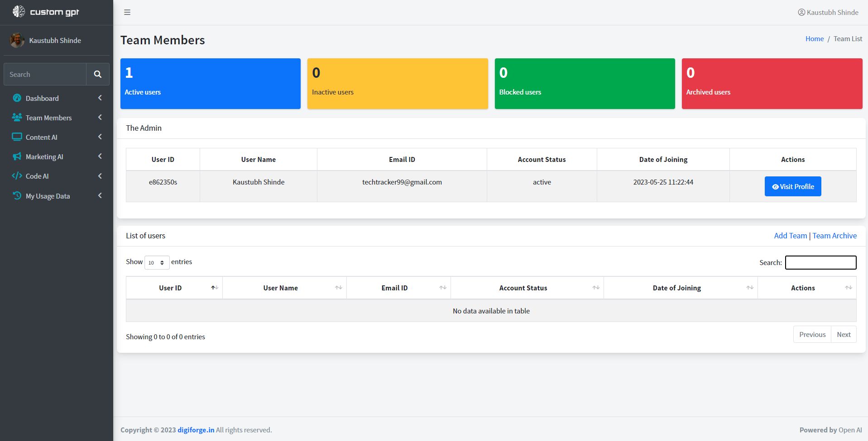Open the My Usage Data menu item
The width and height of the screenshot is (868, 441).
coord(48,196)
